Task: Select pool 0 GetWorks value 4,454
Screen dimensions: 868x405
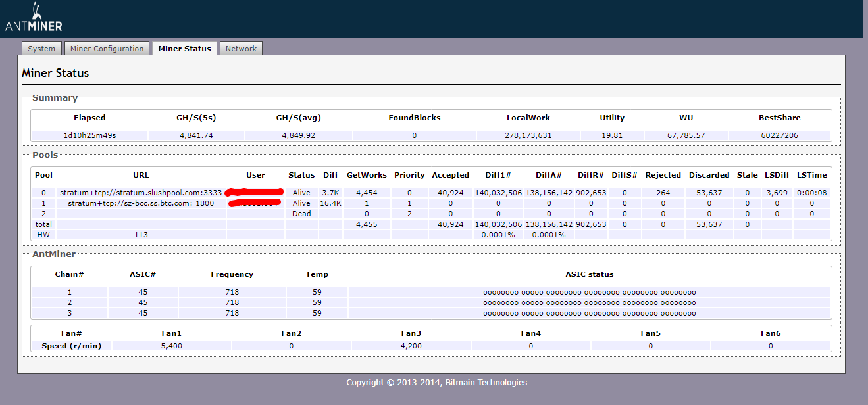Action: (366, 193)
